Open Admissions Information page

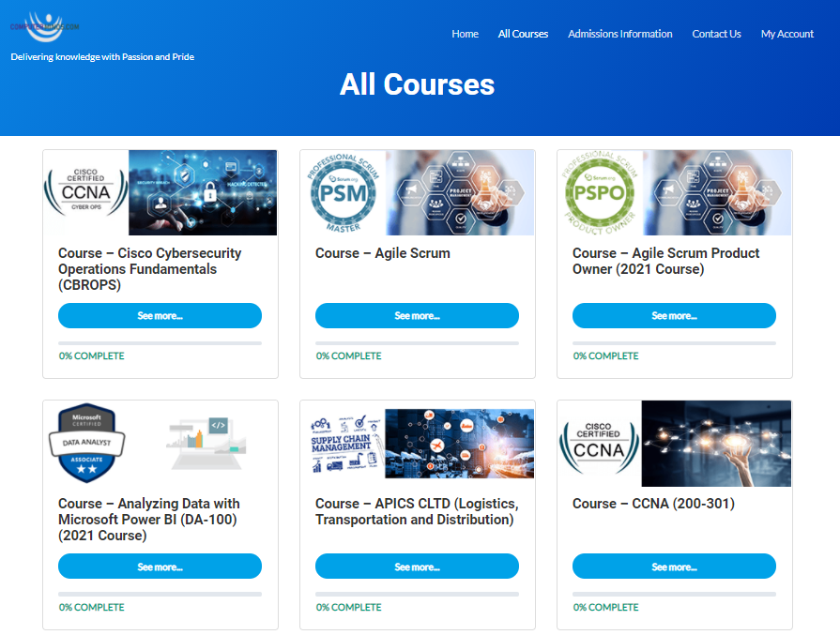coord(619,34)
